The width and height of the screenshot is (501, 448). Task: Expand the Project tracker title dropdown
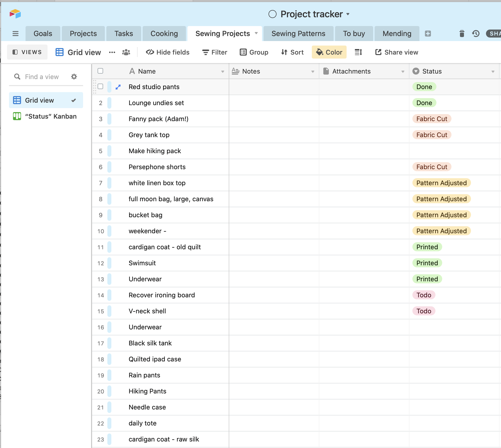pyautogui.click(x=348, y=14)
